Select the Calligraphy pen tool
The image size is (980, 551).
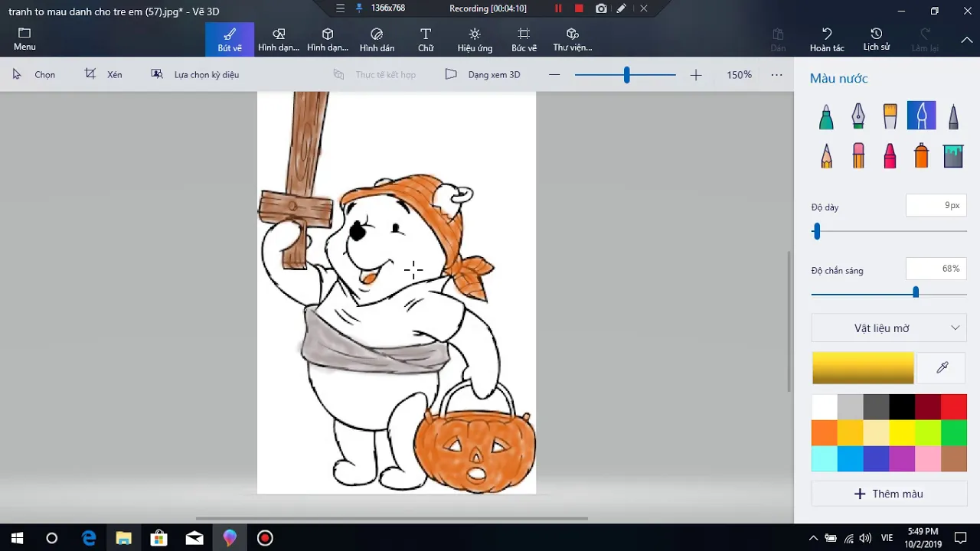[858, 116]
